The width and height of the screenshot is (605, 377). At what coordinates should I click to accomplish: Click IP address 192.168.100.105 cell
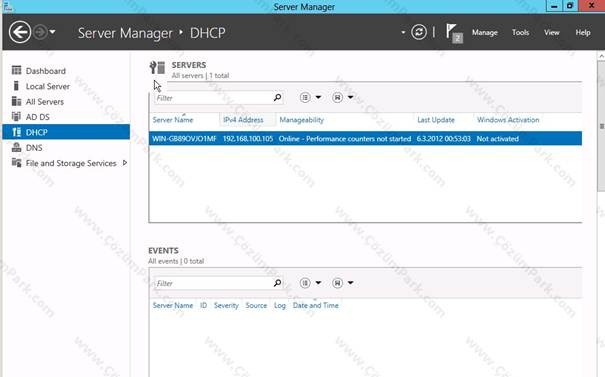click(248, 139)
